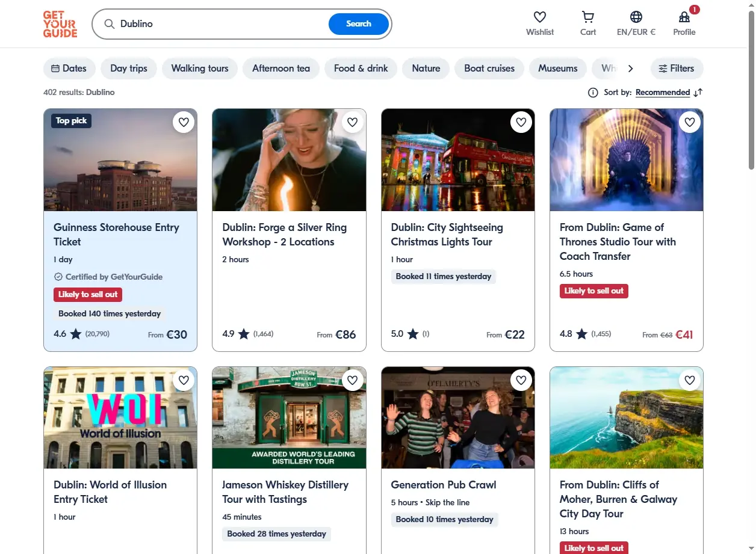The width and height of the screenshot is (756, 554).
Task: Click 'Booked 28 times yesterday' label
Action: (x=277, y=534)
